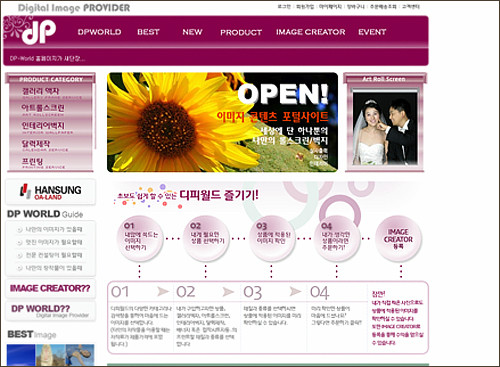500x367 pixels.
Task: Click the Art Roll Screen panel title
Action: coord(384,79)
